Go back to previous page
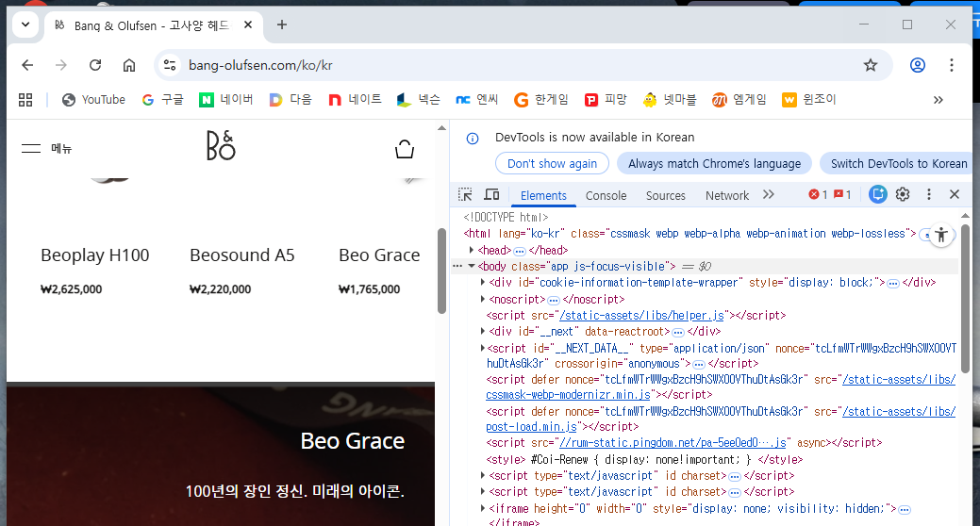980x526 pixels. [x=27, y=65]
